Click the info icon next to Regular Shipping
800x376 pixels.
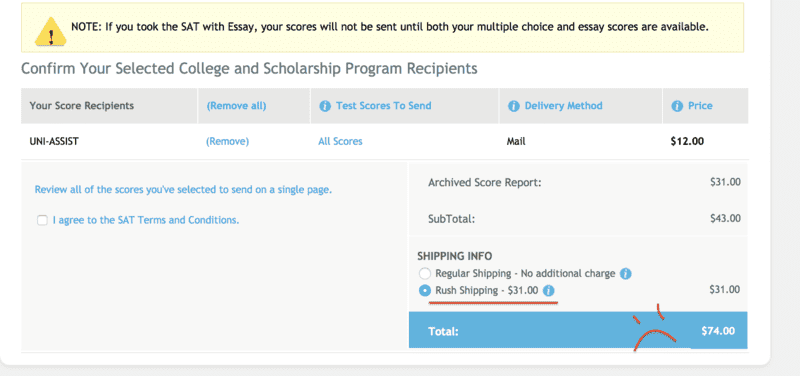[626, 274]
